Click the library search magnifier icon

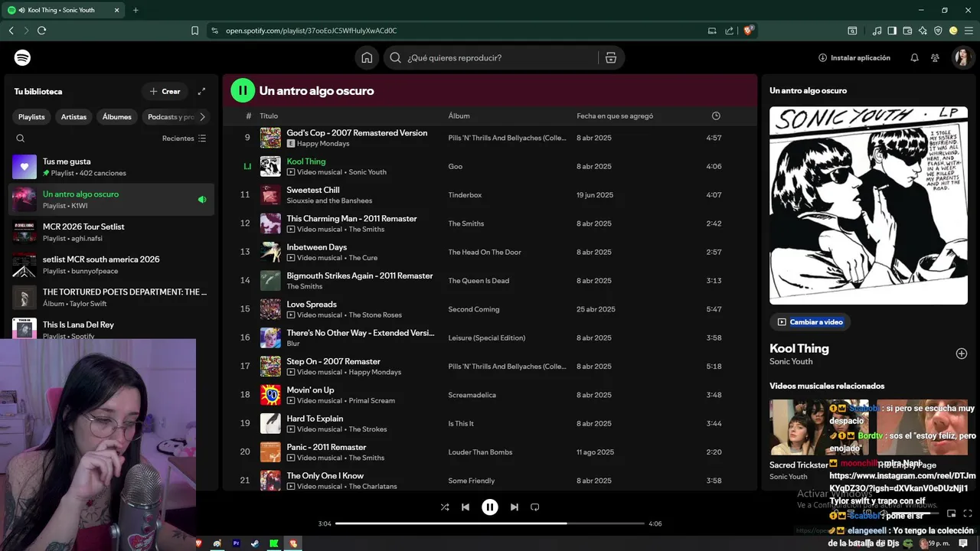tap(21, 139)
